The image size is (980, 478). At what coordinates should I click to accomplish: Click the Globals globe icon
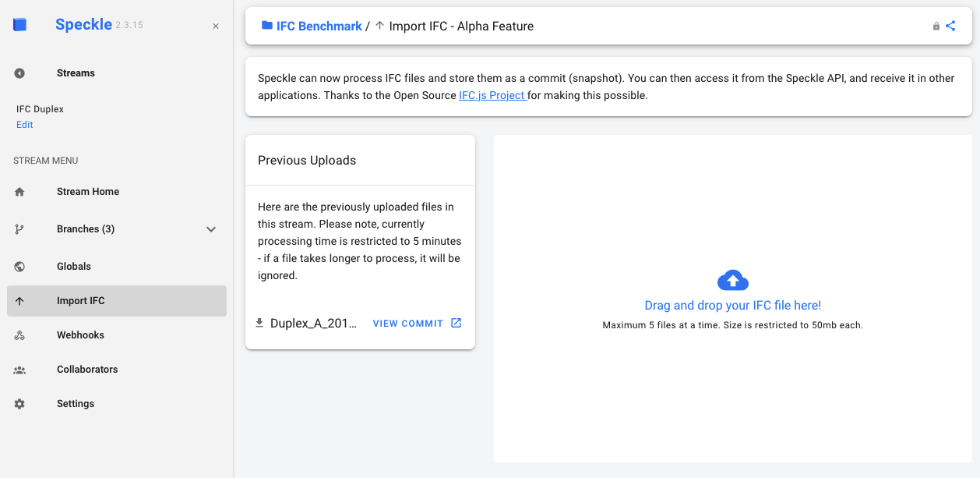pos(19,266)
